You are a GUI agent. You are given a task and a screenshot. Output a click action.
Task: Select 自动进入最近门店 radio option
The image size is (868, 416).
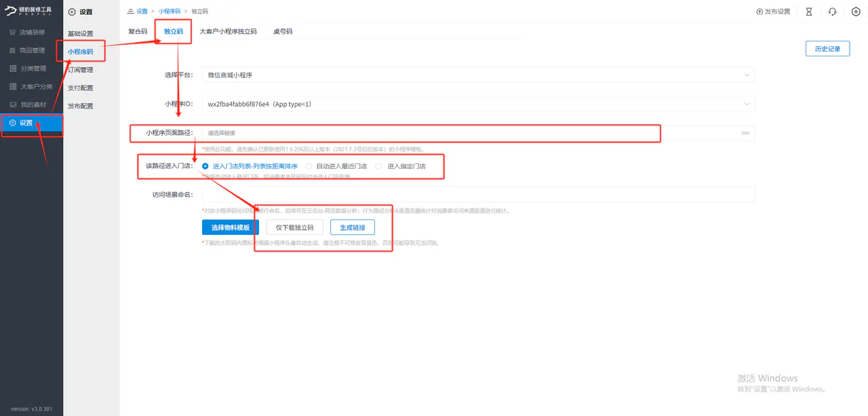[x=335, y=166]
